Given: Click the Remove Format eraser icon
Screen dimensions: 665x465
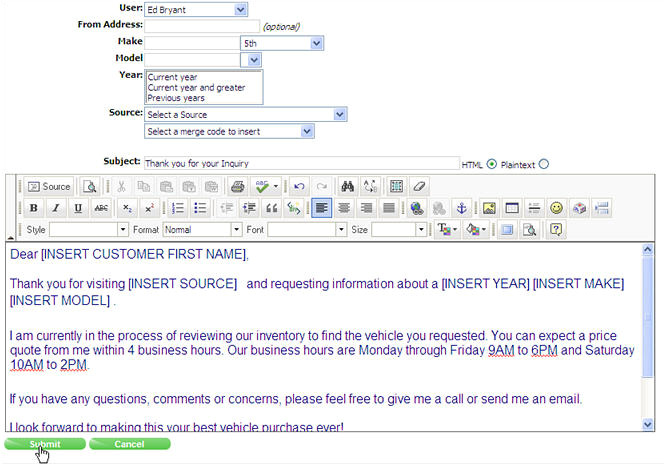Looking at the screenshot, I should [419, 186].
